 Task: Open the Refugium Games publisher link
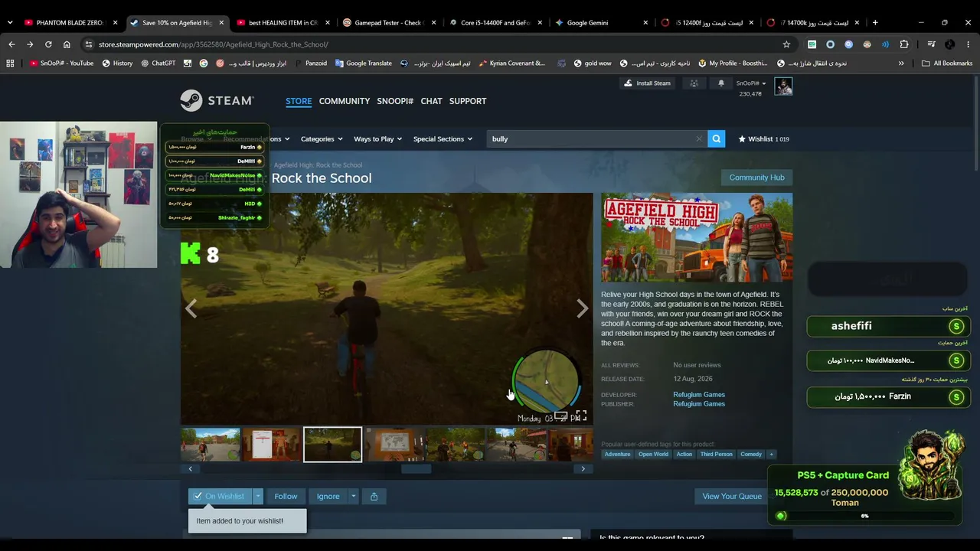pyautogui.click(x=699, y=404)
